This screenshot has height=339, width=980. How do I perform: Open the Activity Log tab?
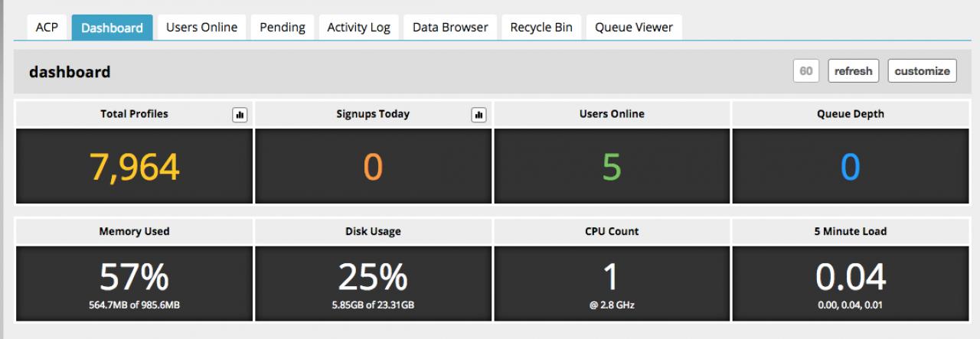pyautogui.click(x=358, y=28)
